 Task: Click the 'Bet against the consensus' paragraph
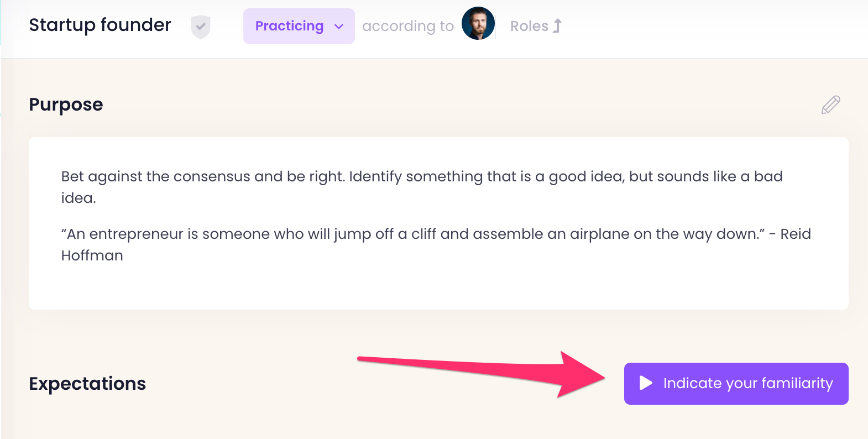pyautogui.click(x=421, y=177)
